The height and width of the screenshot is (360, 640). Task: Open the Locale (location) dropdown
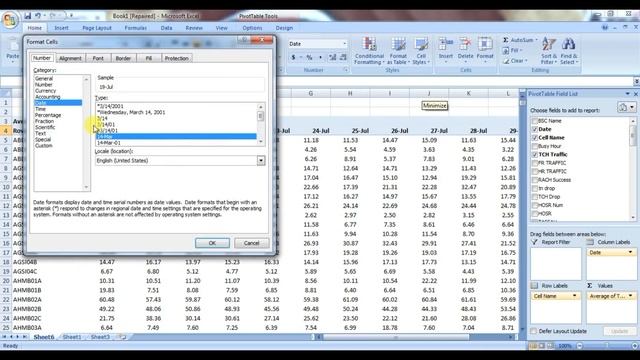coord(261,160)
